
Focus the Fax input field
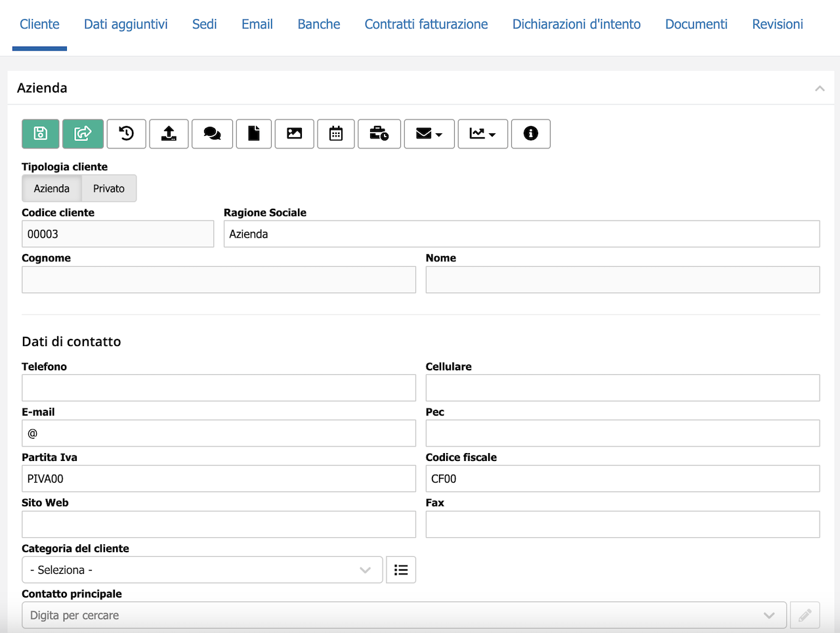[x=623, y=525]
